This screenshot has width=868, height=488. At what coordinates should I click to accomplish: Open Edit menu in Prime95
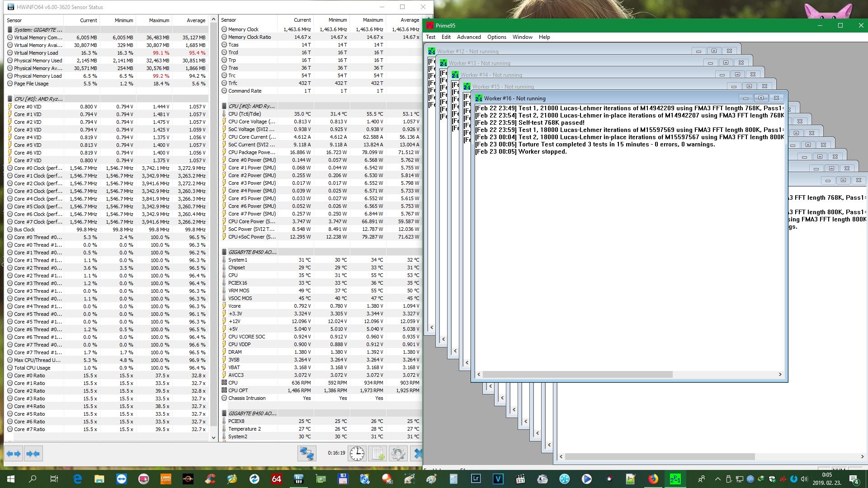coord(446,37)
